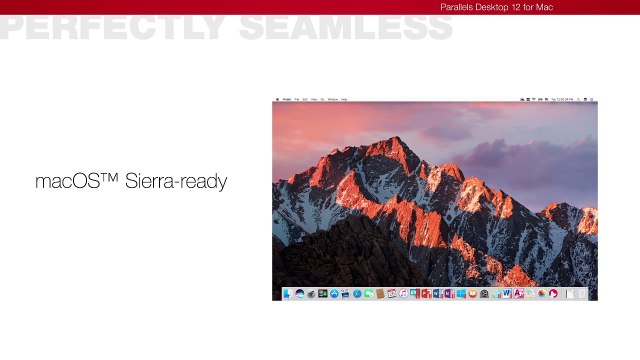Open the Apple menu
The width and height of the screenshot is (640, 360).
(x=278, y=99)
